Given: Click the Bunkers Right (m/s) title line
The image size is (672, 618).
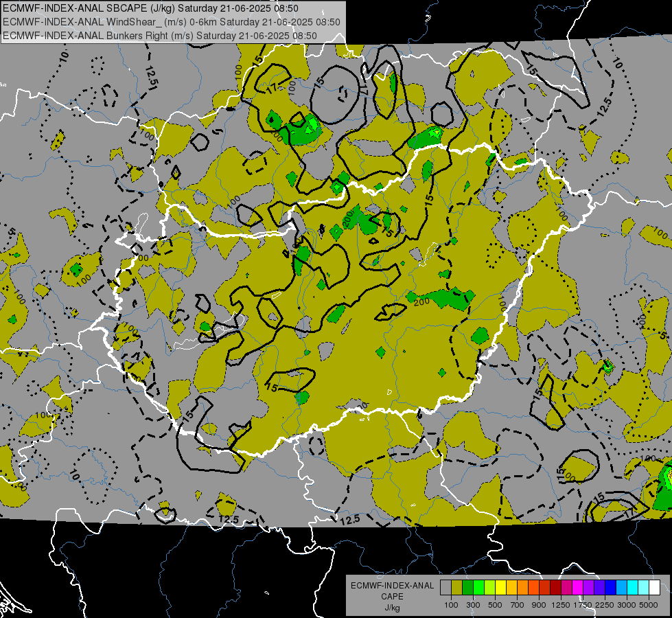Looking at the screenshot, I should pyautogui.click(x=160, y=36).
